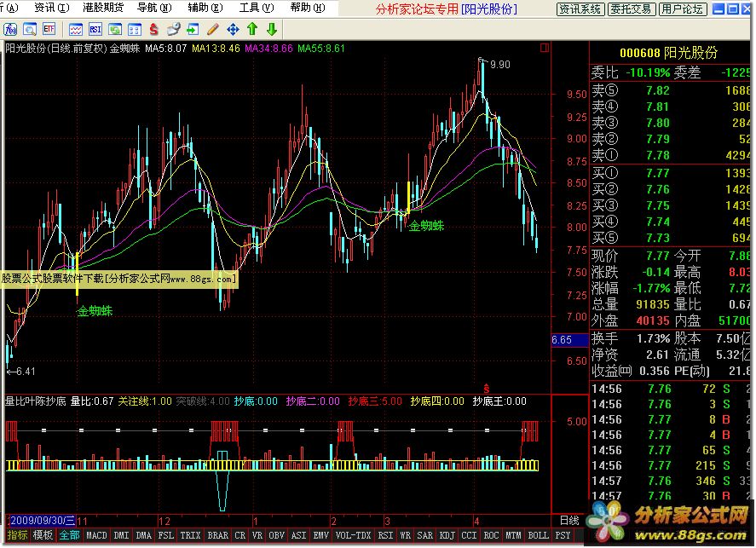Click the MA5:8.07 legend value
Image resolution: width=756 pixels, height=548 pixels.
[166, 49]
